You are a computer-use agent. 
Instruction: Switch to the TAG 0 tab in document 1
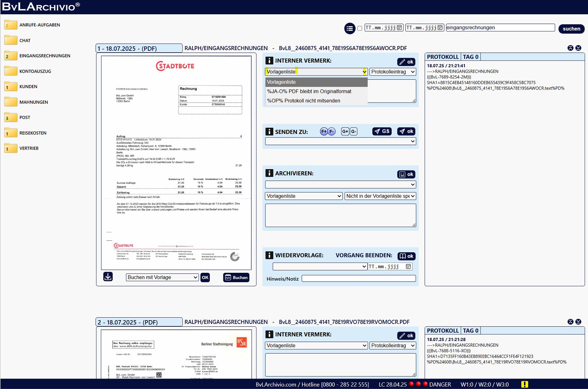(x=470, y=57)
